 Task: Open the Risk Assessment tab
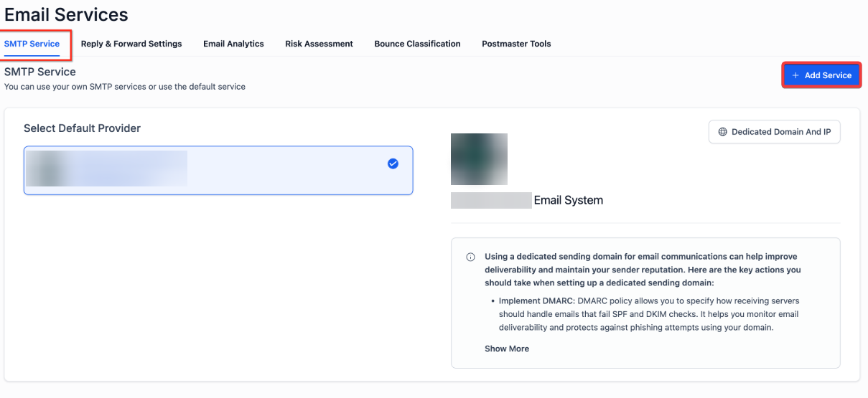click(x=319, y=44)
